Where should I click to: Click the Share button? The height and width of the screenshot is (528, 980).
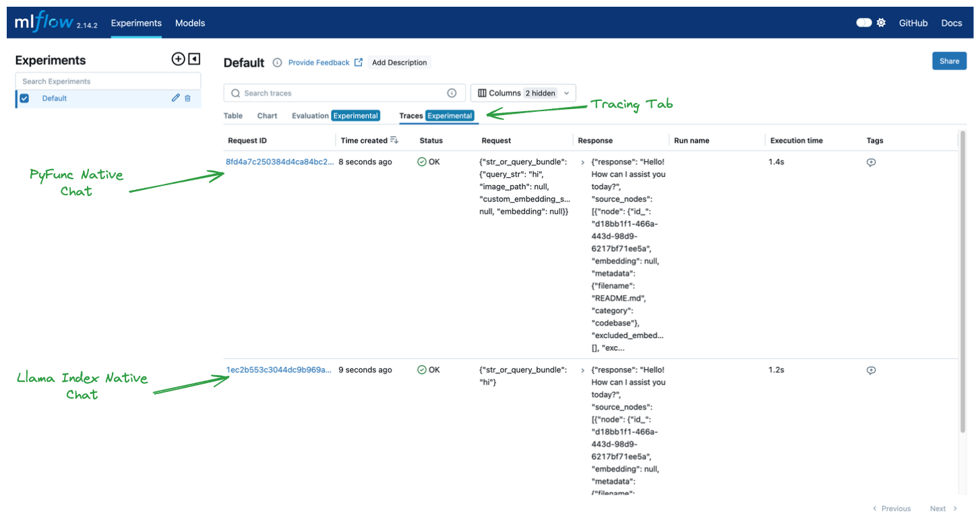point(949,61)
